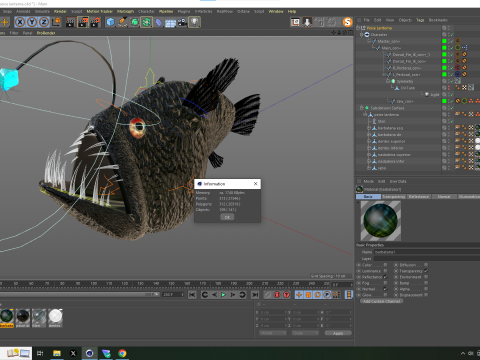This screenshot has height=360, width=480.
Task: Click the material Name input field
Action: pyautogui.click(x=427, y=252)
